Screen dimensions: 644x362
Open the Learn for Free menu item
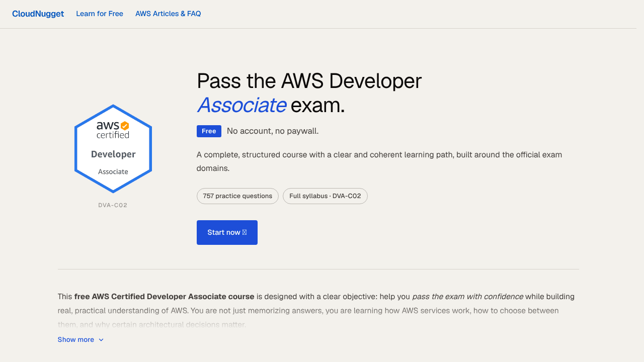(x=100, y=14)
